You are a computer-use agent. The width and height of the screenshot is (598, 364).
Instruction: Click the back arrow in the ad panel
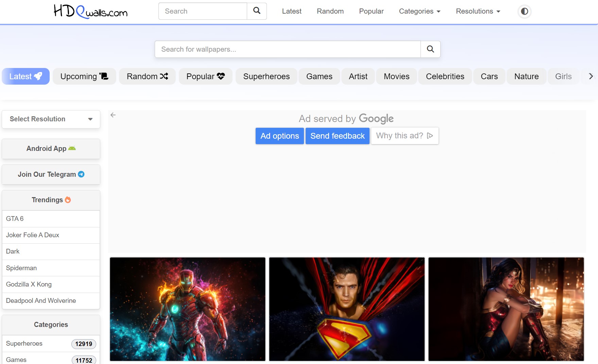113,115
